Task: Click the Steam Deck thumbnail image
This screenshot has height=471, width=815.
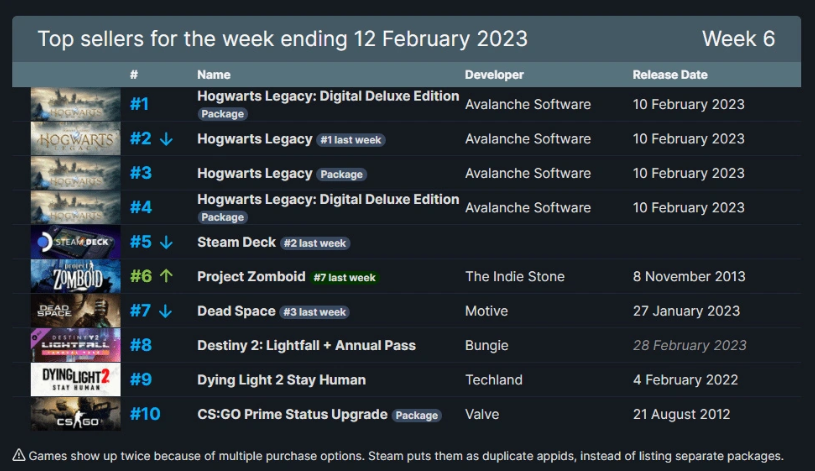Action: [75, 242]
